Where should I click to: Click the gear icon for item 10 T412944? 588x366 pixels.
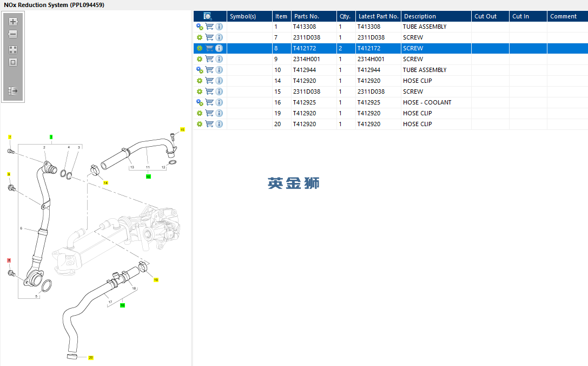pos(200,70)
